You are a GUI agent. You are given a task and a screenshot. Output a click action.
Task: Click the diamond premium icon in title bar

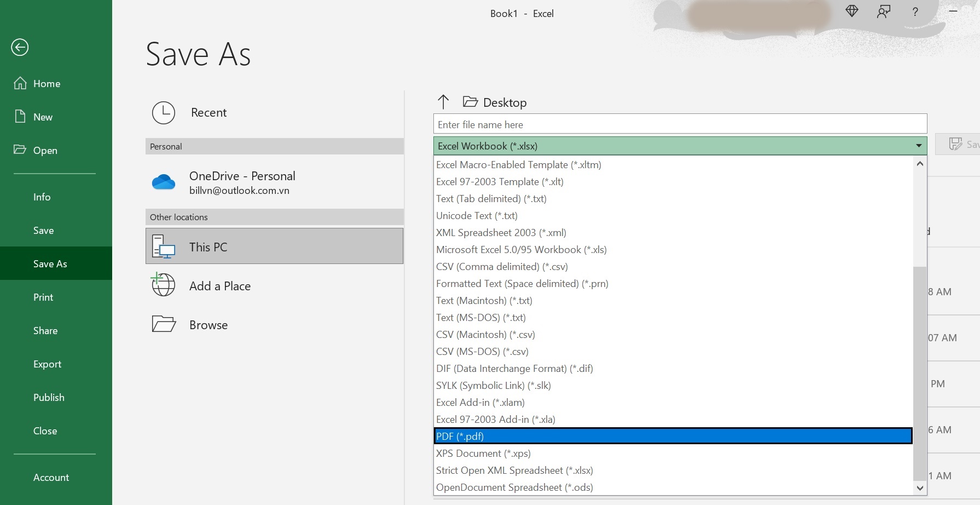pyautogui.click(x=851, y=12)
